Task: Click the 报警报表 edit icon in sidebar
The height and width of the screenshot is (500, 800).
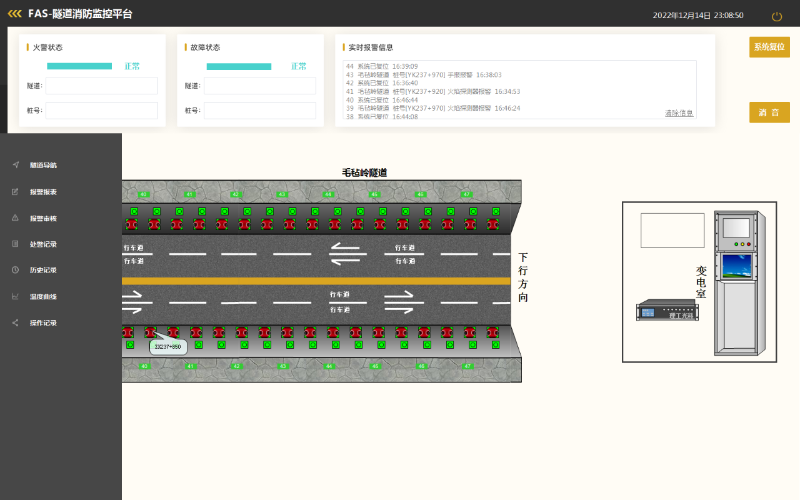Action: click(15, 191)
